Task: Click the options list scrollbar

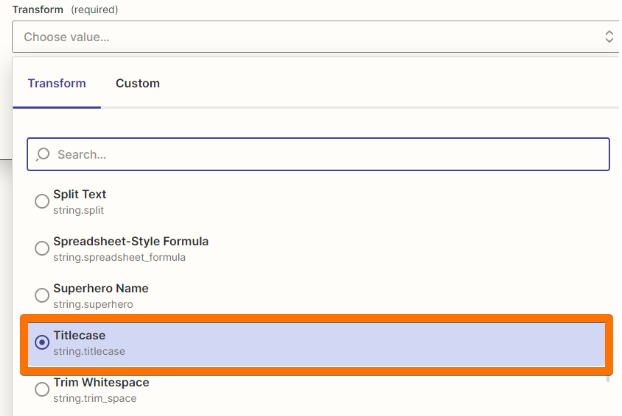Action: point(607,379)
